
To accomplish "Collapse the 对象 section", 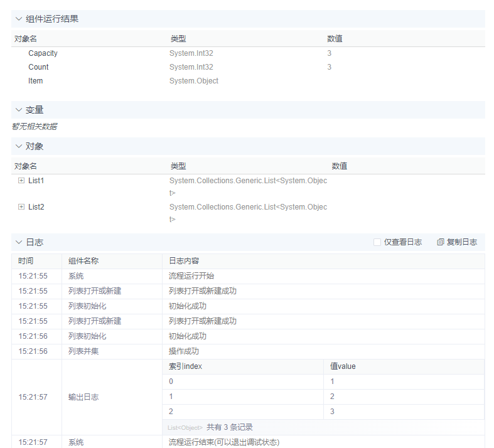I will click(x=19, y=146).
